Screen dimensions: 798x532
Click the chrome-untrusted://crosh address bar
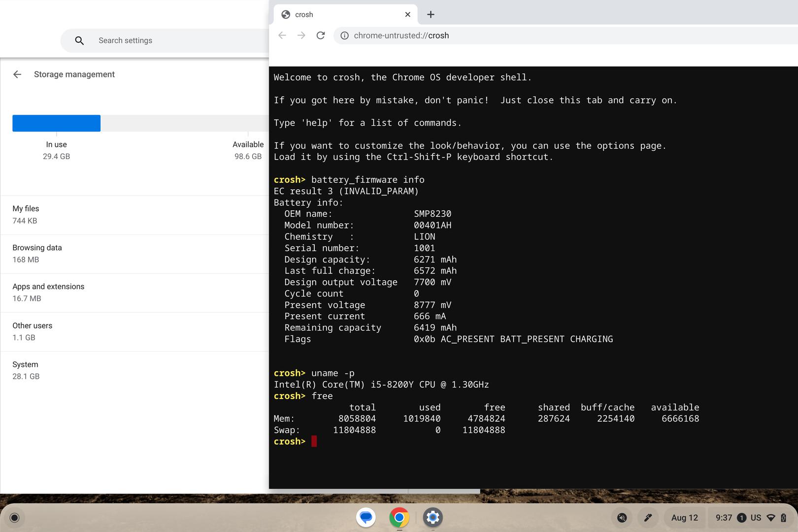565,35
